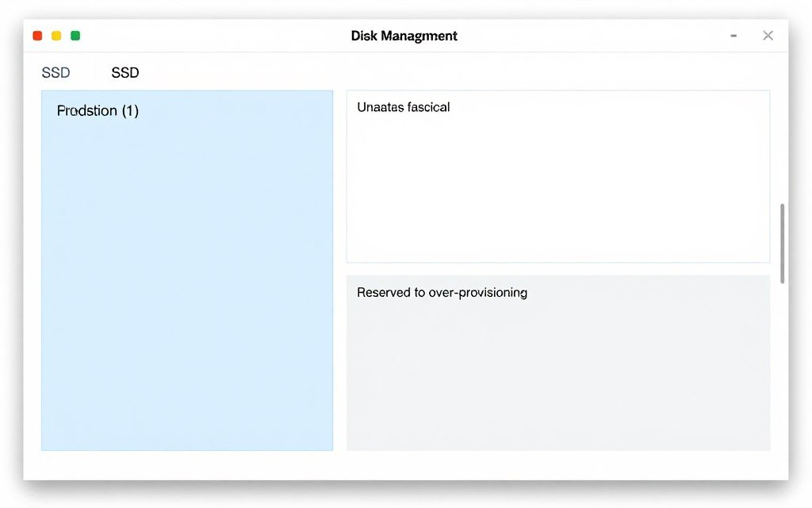Click the Unaatas fascical heading
This screenshot has width=812, height=508.
(x=404, y=106)
